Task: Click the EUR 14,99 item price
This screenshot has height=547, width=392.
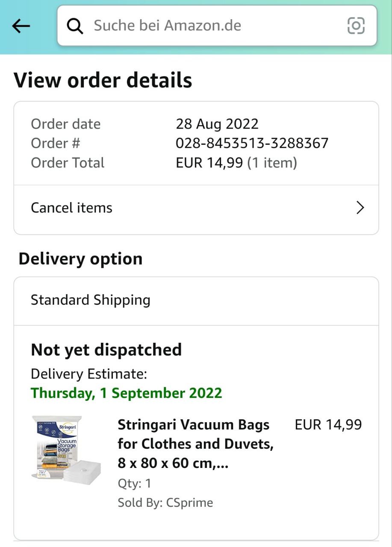Action: click(x=328, y=425)
